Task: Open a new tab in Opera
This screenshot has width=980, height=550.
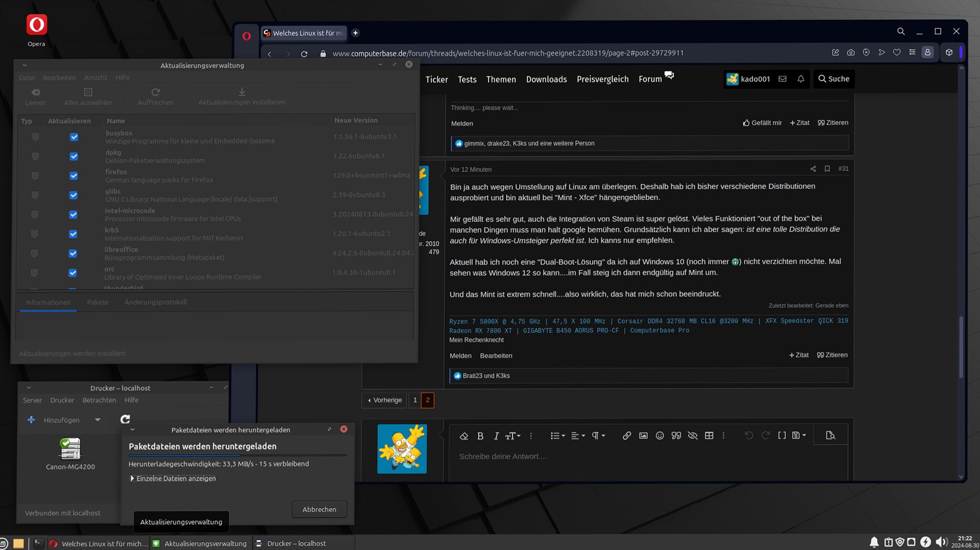Action: tap(356, 33)
